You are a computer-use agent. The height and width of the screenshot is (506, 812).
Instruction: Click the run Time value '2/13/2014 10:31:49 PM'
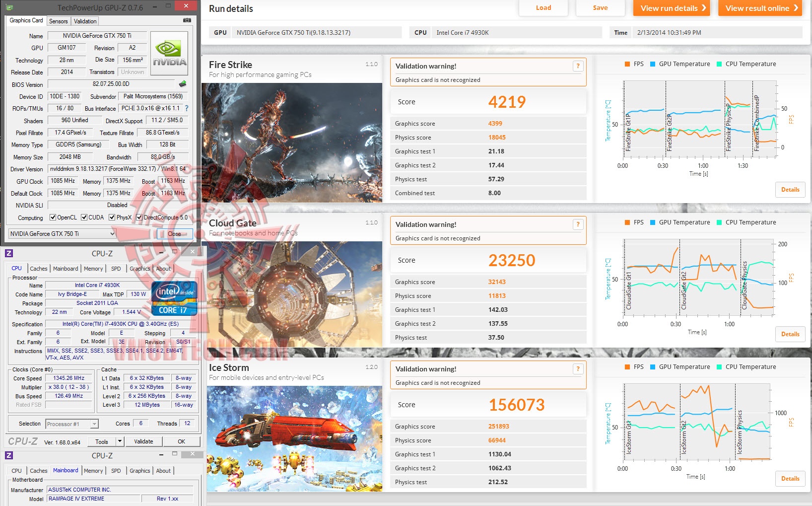tap(669, 33)
